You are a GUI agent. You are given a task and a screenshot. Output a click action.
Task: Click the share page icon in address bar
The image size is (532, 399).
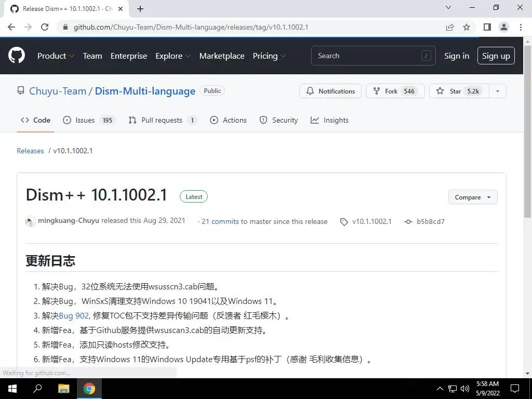(450, 27)
